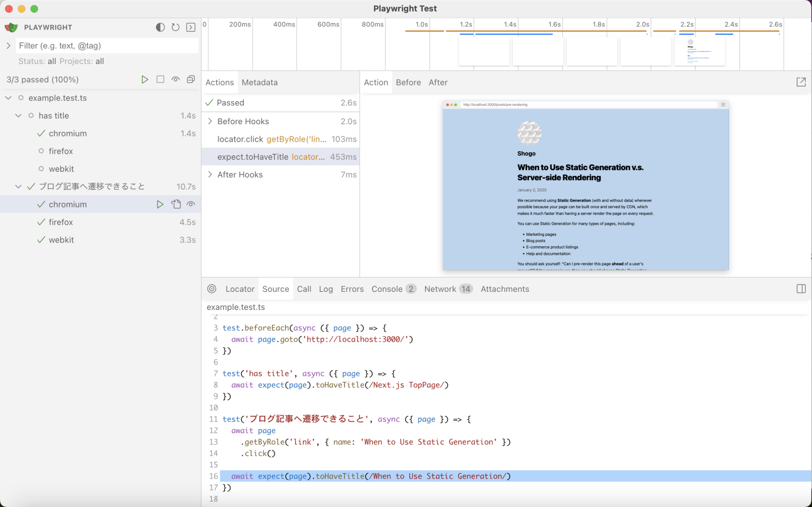Enable watch mode for all tests
The width and height of the screenshot is (812, 507).
pyautogui.click(x=176, y=79)
